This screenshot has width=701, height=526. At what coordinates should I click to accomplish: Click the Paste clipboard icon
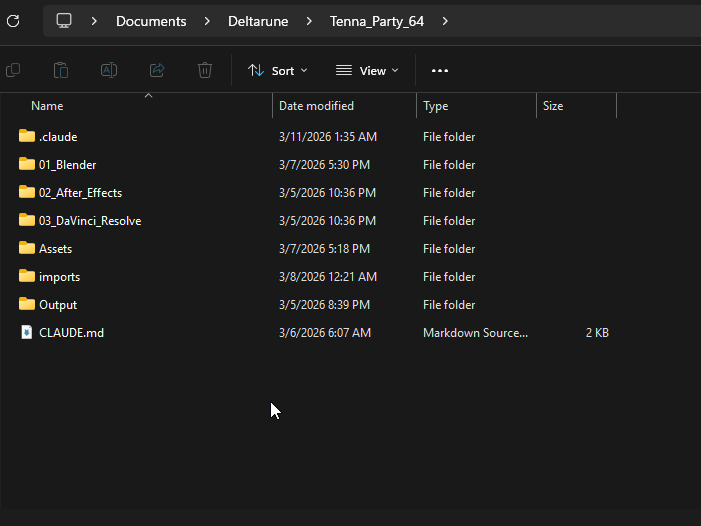61,70
